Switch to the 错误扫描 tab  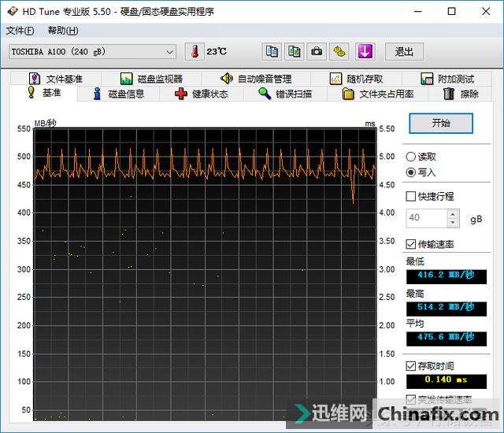point(285,94)
